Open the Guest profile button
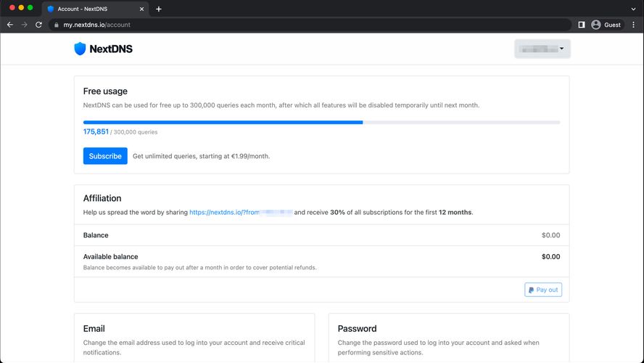Screen dimensions: 644x363 pyautogui.click(x=606, y=25)
